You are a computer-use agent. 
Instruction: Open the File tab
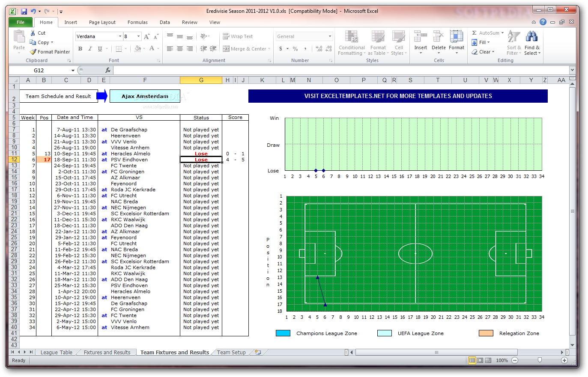21,22
